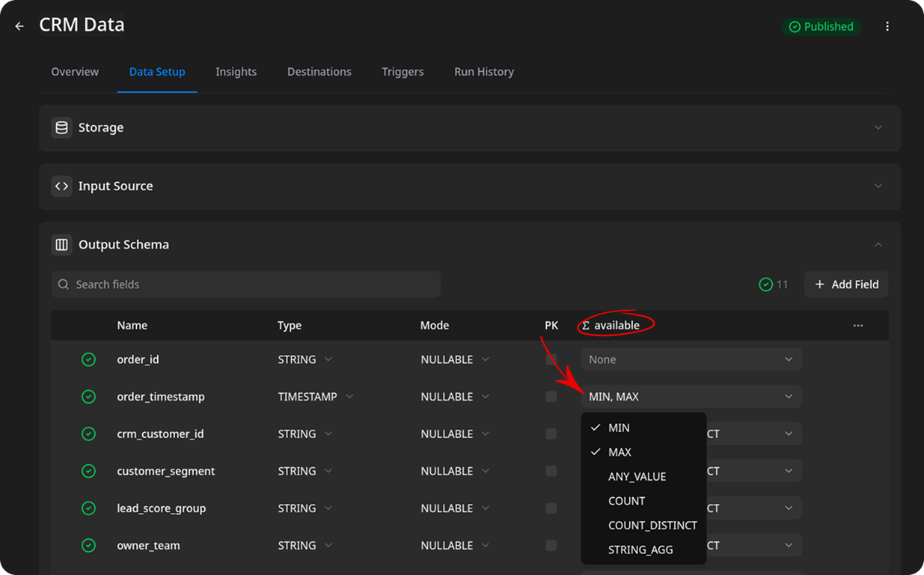
Task: Click the Type column header
Action: [290, 326]
